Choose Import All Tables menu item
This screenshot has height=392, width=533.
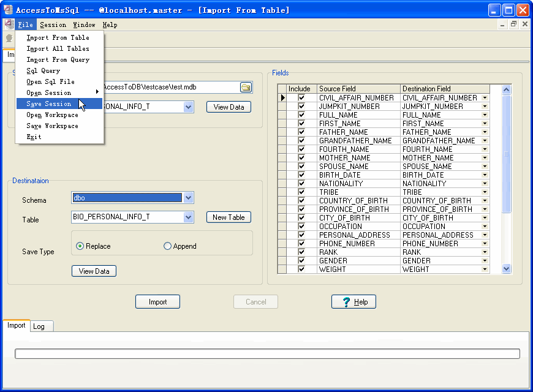pos(59,48)
